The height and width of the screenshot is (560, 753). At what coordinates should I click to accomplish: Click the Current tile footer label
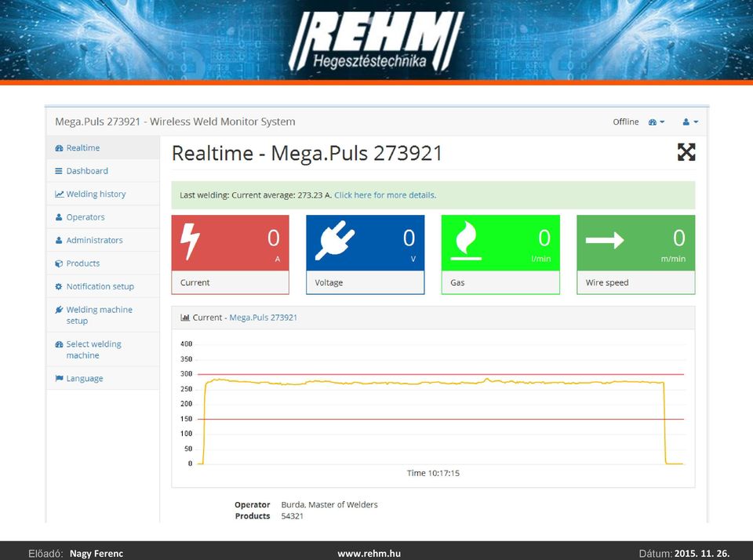click(195, 282)
